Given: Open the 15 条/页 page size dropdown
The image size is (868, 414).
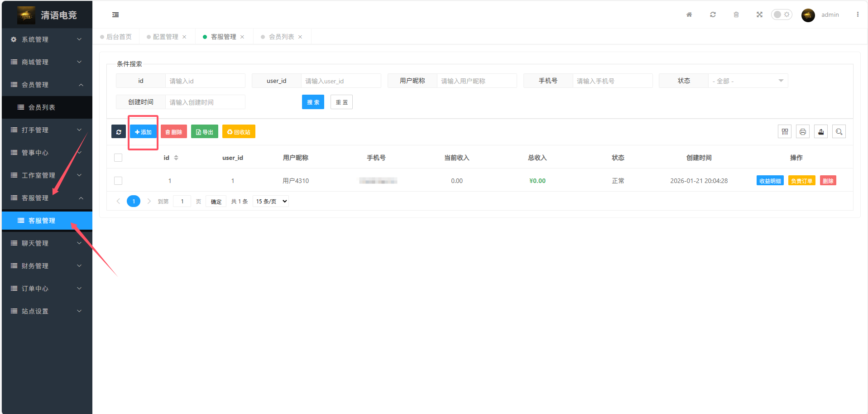Looking at the screenshot, I should (271, 202).
